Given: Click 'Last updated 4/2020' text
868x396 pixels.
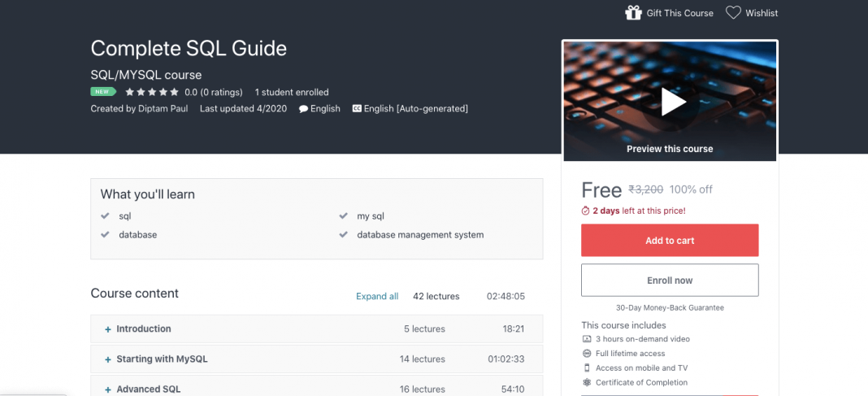Looking at the screenshot, I should coord(244,108).
